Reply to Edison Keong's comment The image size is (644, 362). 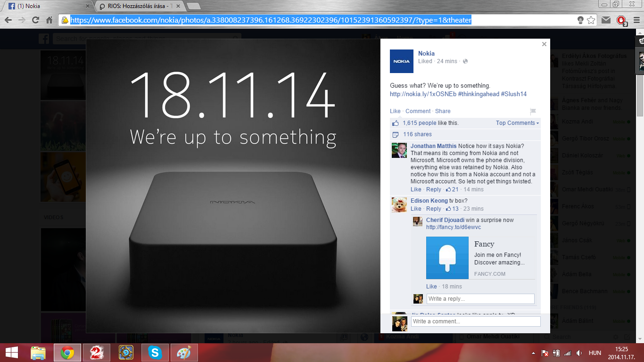[x=434, y=209]
